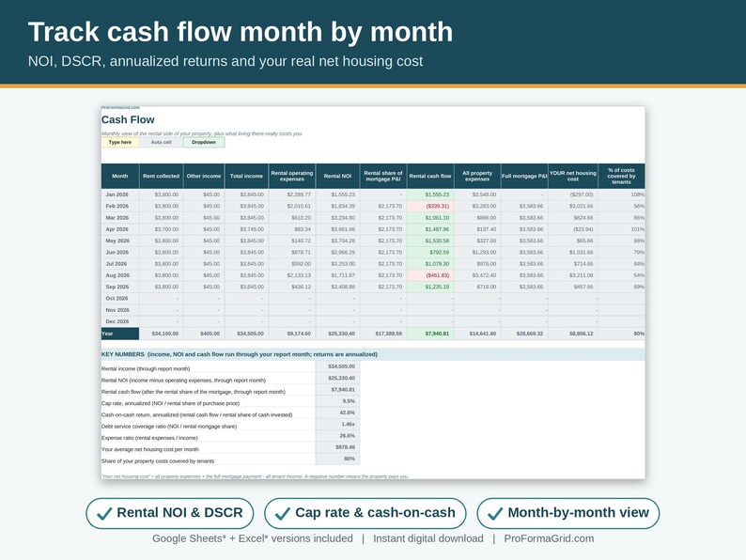
Task: Click the 'Rent collected' column header
Action: click(x=161, y=176)
